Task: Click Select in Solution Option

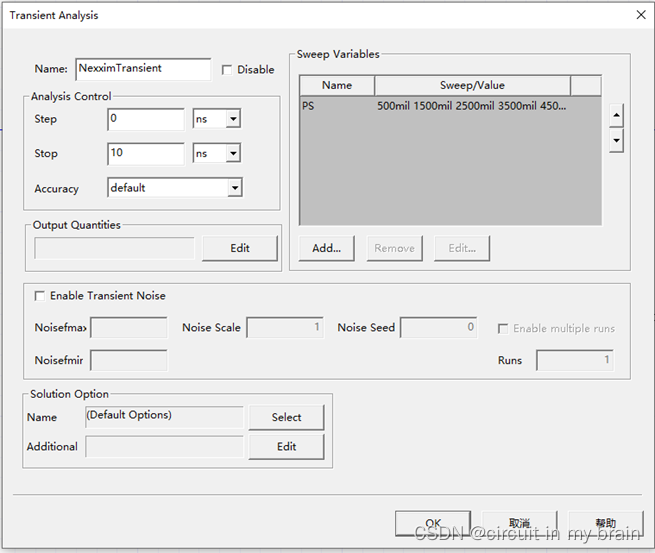Action: pos(286,417)
